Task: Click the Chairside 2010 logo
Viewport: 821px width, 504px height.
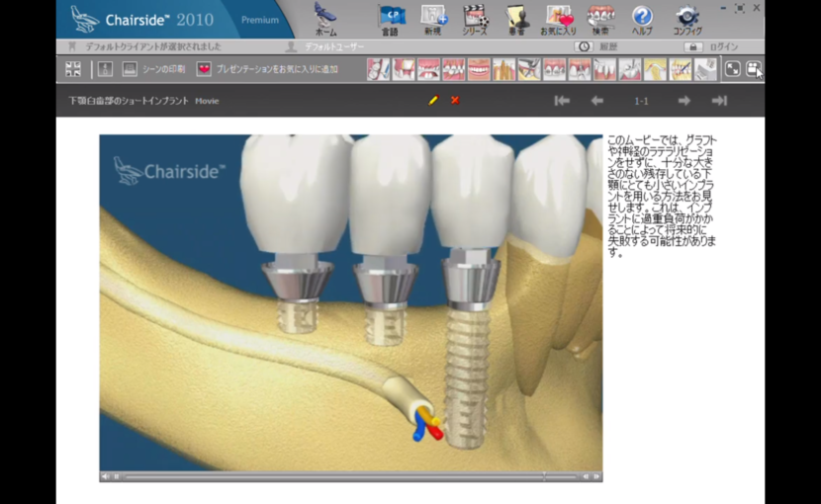Action: click(x=141, y=20)
